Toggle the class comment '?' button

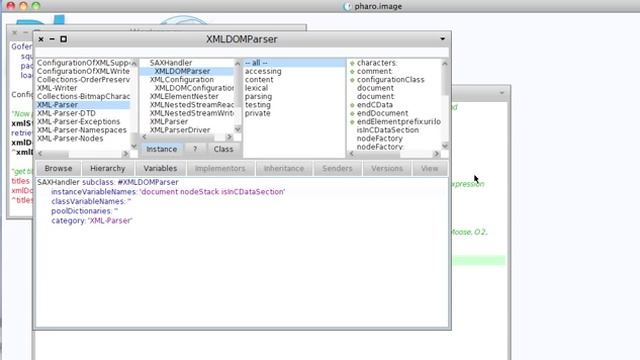pos(195,149)
